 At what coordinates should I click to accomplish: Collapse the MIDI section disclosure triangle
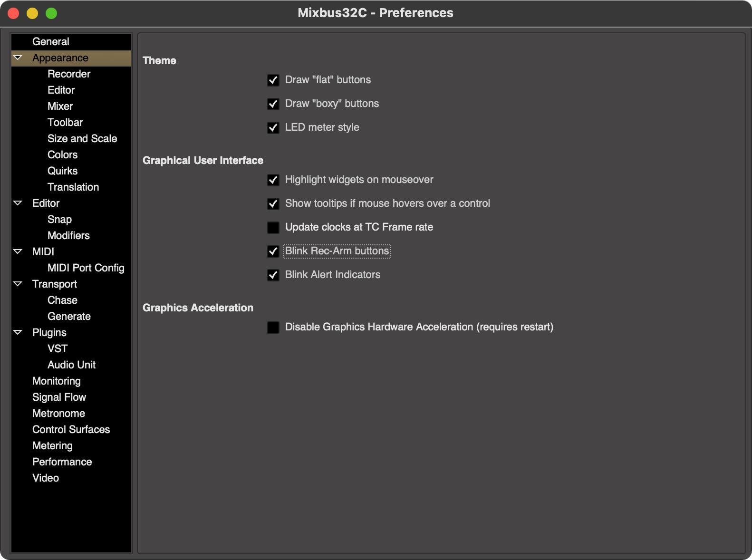tap(18, 251)
